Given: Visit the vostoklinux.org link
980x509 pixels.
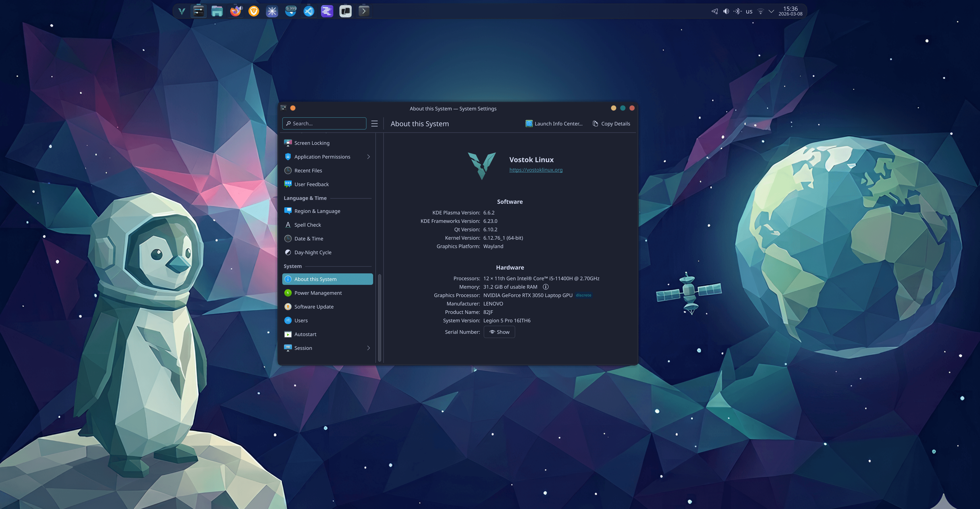Looking at the screenshot, I should 536,170.
